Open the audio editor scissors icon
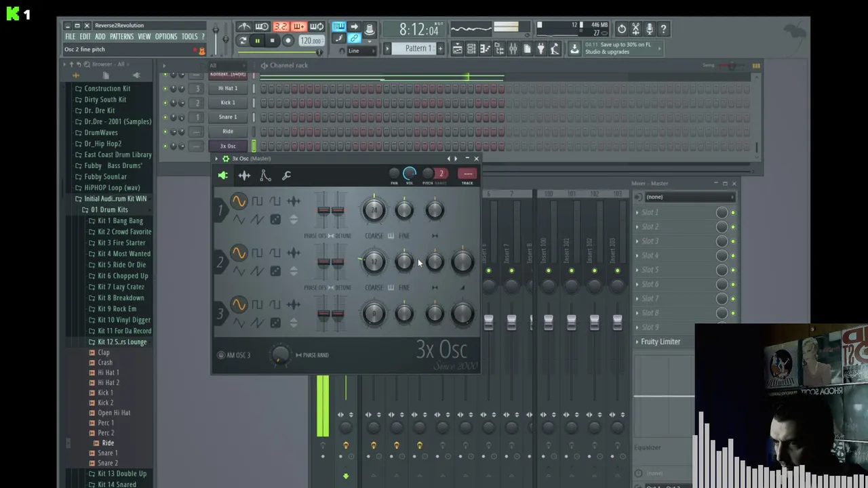868x488 pixels. click(x=636, y=28)
